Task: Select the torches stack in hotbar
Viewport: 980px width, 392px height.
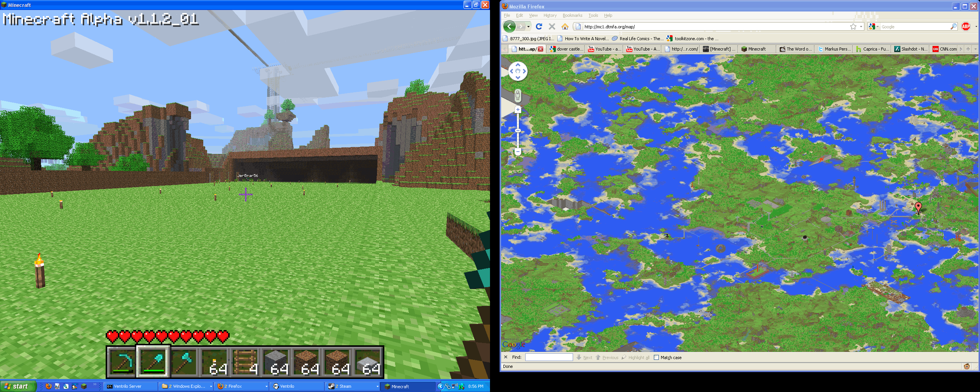Action: [x=214, y=362]
